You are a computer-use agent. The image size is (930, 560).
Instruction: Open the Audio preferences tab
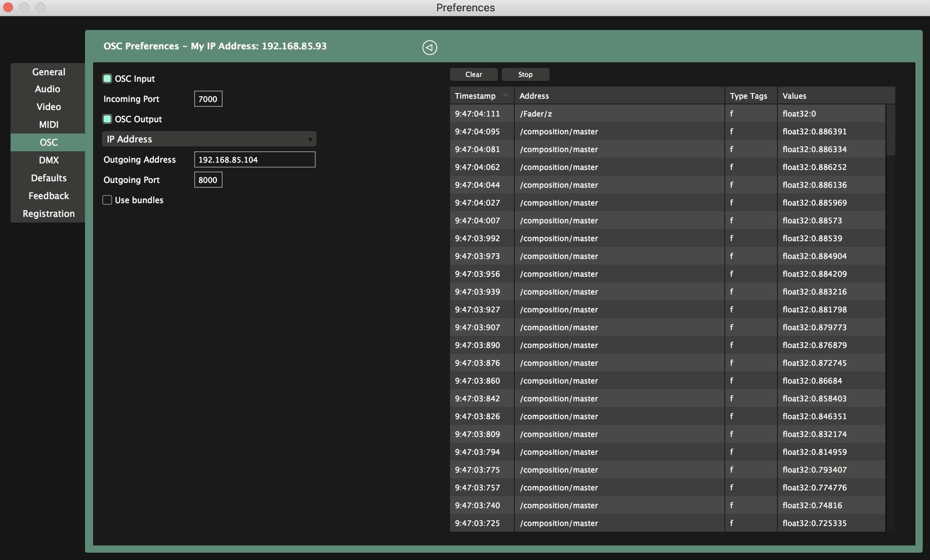point(47,89)
